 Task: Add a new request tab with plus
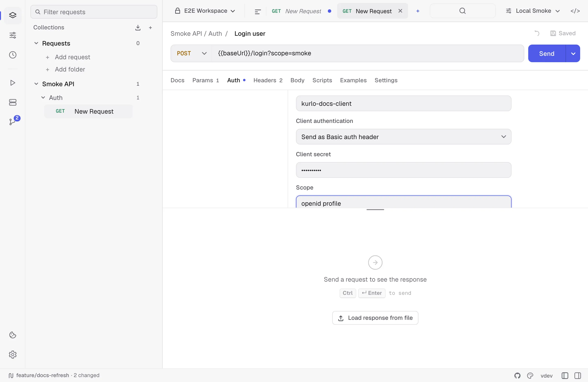(x=418, y=11)
